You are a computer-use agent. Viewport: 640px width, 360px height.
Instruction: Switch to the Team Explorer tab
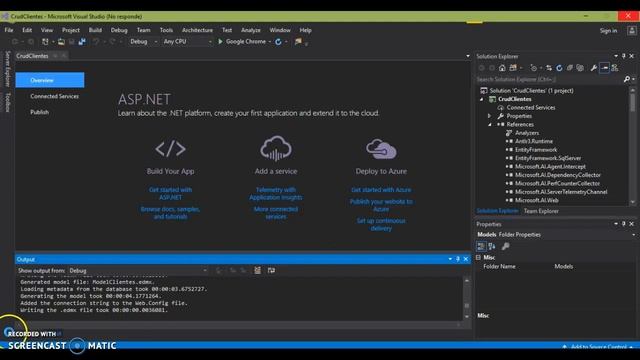tap(541, 211)
